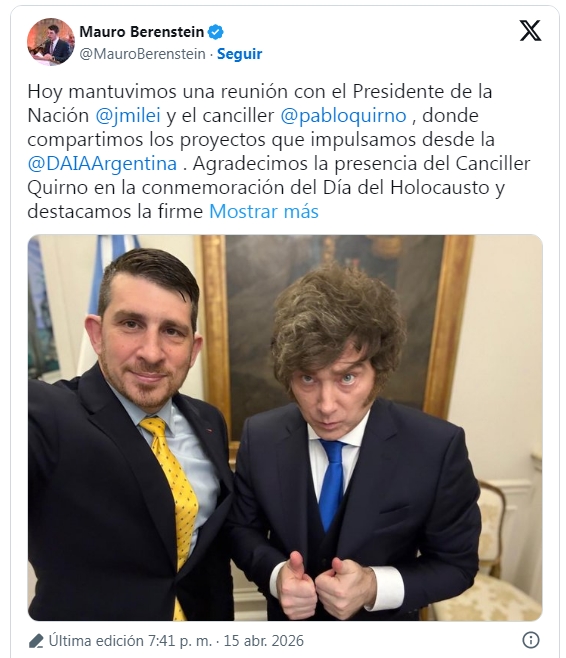This screenshot has height=658, width=566.
Task: Click the Última edición timestamp
Action: click(x=130, y=641)
